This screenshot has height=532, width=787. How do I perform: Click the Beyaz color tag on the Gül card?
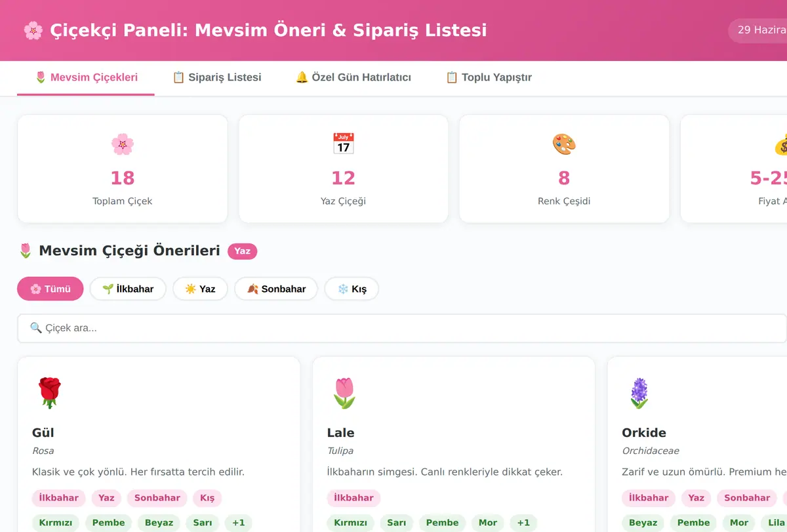pyautogui.click(x=159, y=523)
